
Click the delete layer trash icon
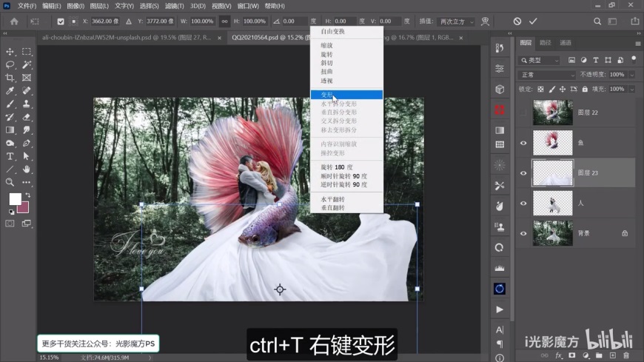[626, 355]
